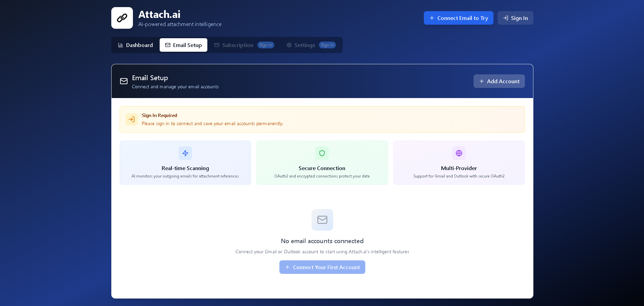Click the Connect Email to Try button
Viewport: 644px width, 306px height.
click(x=458, y=18)
